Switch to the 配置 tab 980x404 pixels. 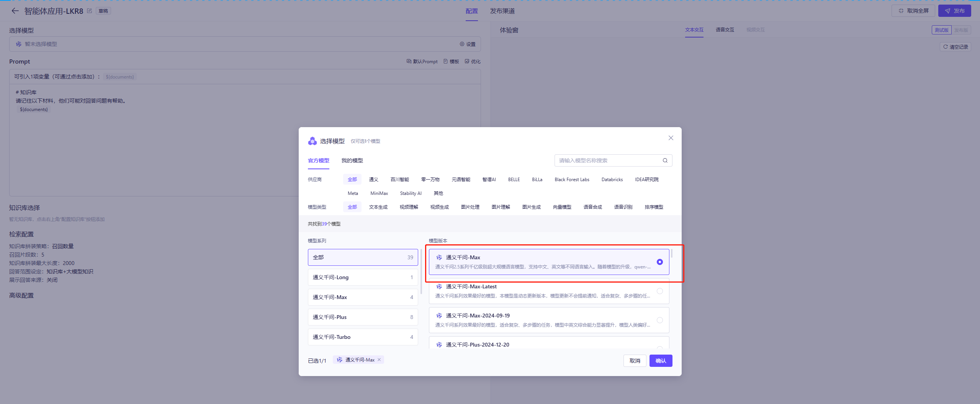click(x=472, y=11)
